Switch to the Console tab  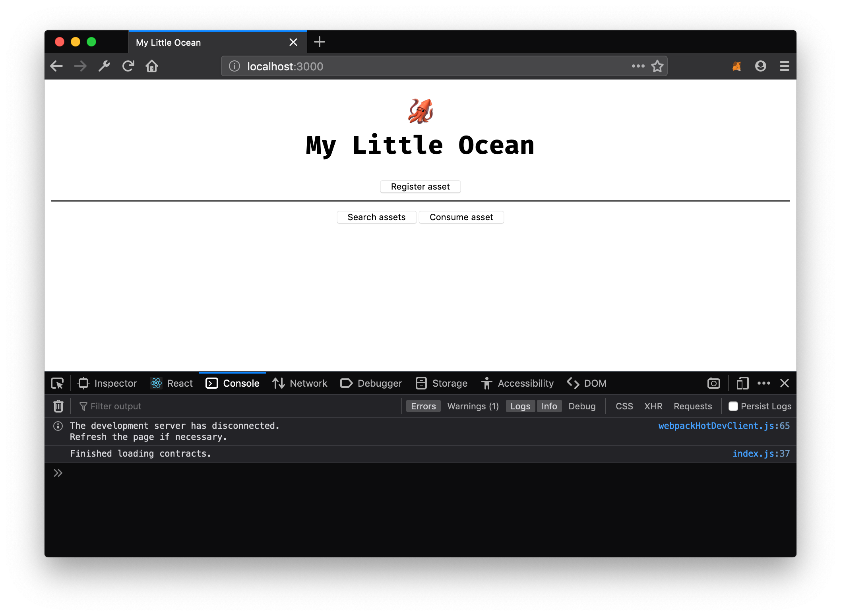coord(233,384)
